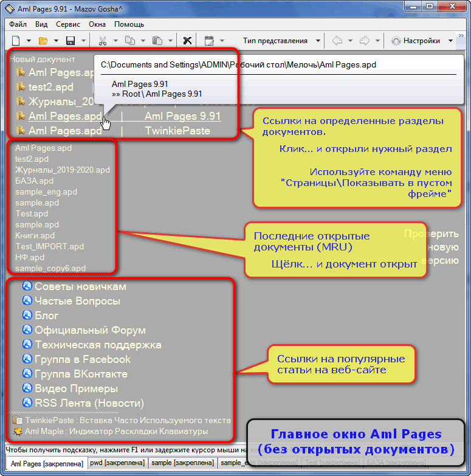
Task: Expand the arrow next to Open folder icon
Action: [56, 40]
